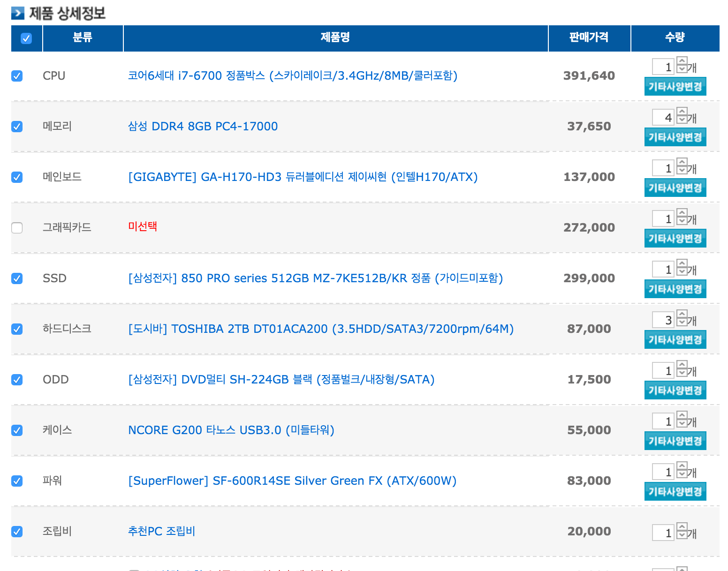Image resolution: width=728 pixels, height=571 pixels.
Task: Uncheck the 케이스 row checkbox
Action: [17, 430]
